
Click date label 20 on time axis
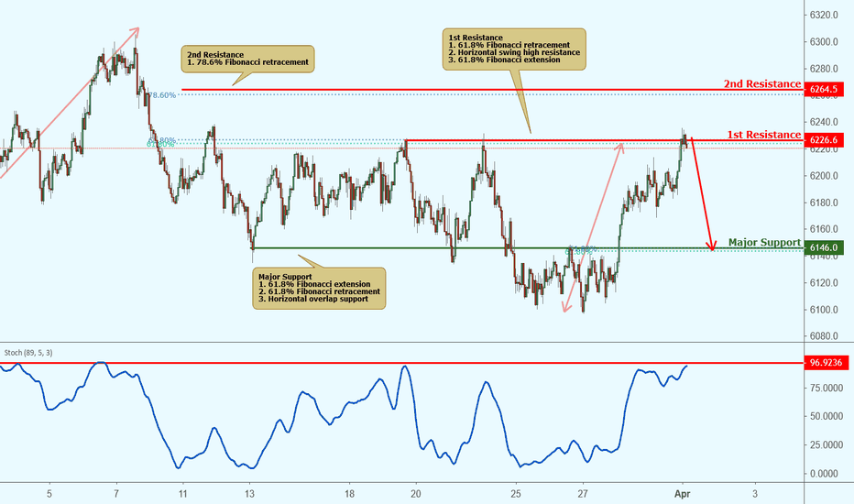click(416, 494)
